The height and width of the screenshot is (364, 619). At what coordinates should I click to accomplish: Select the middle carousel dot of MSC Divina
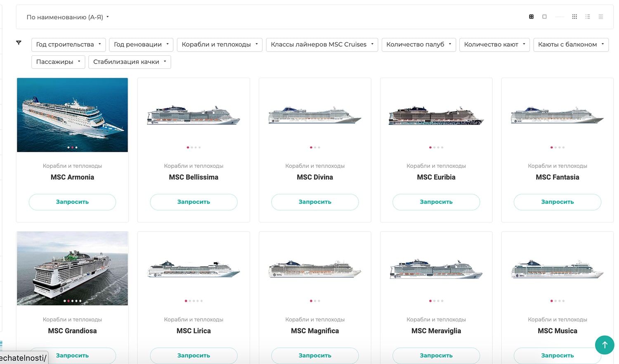[x=315, y=147]
